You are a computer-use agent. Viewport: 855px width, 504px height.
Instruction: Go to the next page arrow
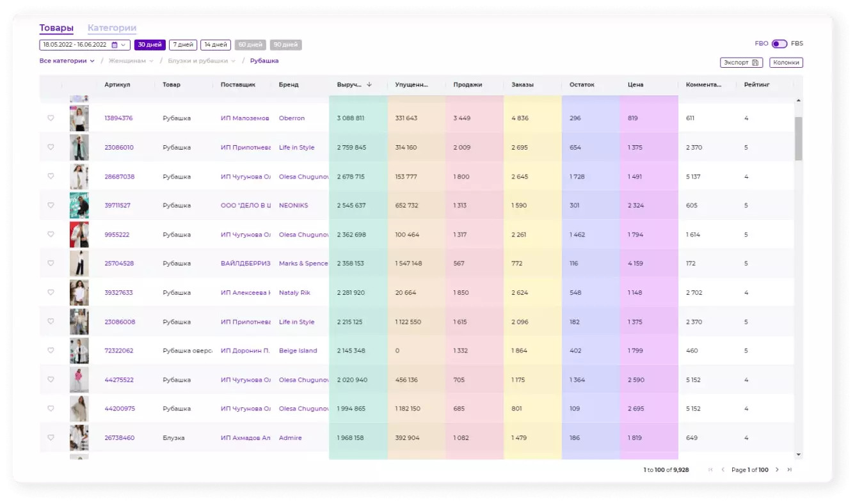click(778, 469)
